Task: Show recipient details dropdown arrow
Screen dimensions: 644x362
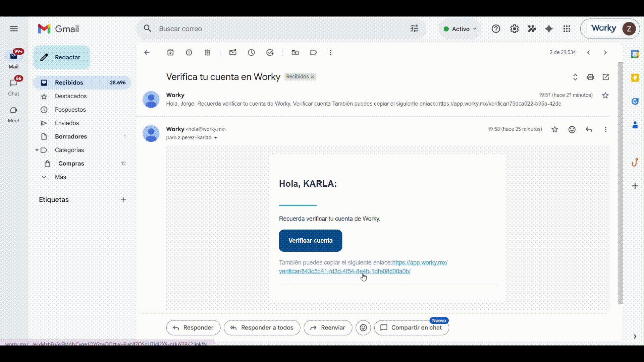Action: point(216,138)
